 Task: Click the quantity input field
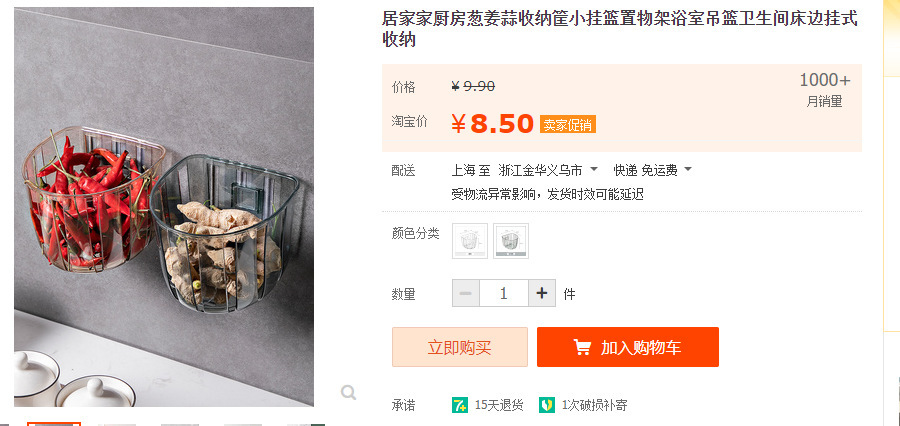(x=504, y=293)
